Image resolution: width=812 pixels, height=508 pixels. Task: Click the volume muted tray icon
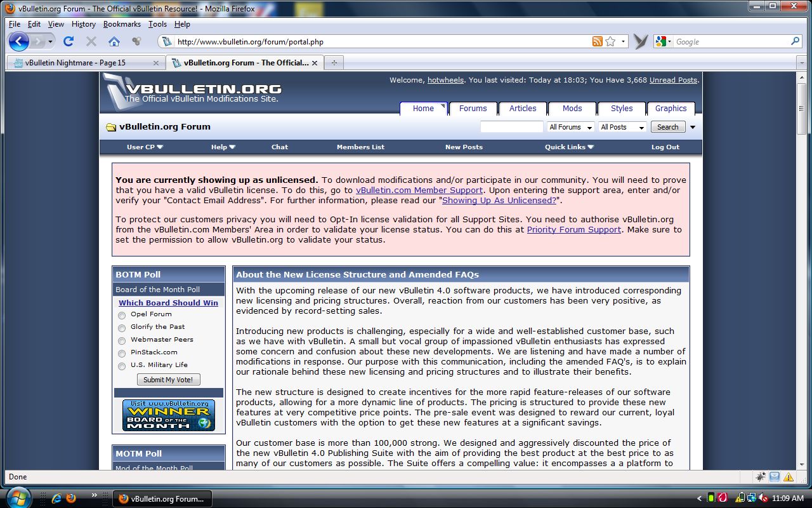pos(763,498)
